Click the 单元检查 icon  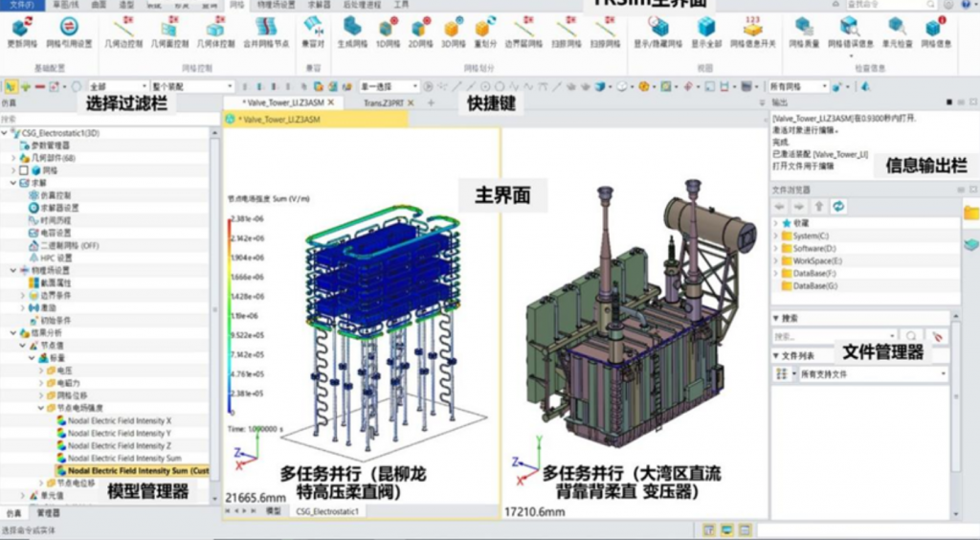click(897, 27)
